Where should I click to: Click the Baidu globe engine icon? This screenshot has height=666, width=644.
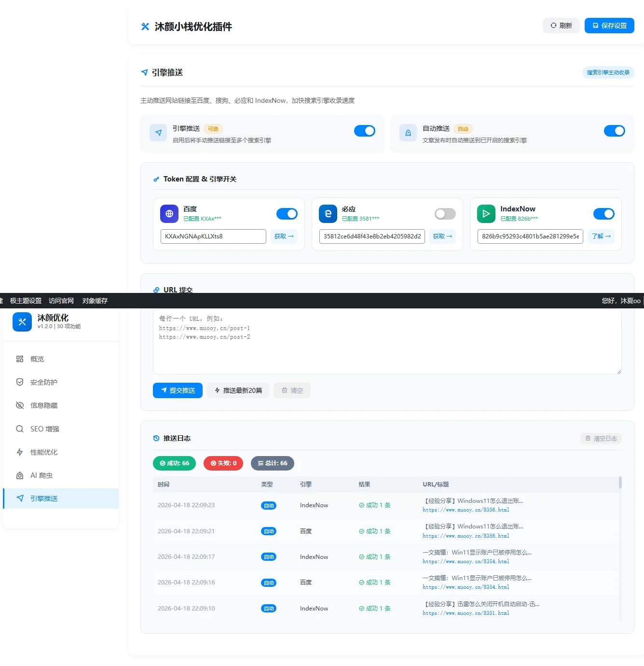pos(169,214)
